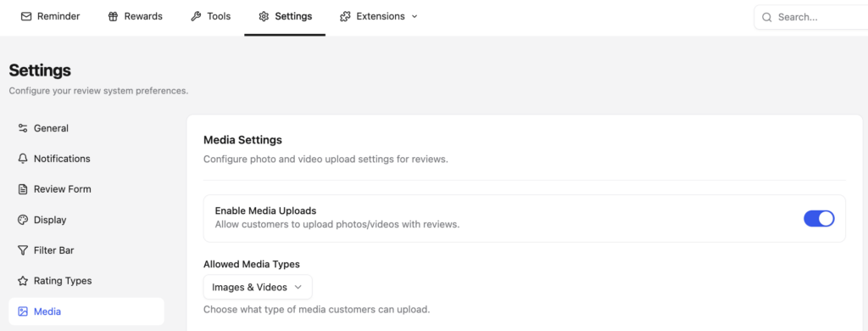The height and width of the screenshot is (331, 868).
Task: Switch to the Tools tab
Action: click(x=211, y=17)
